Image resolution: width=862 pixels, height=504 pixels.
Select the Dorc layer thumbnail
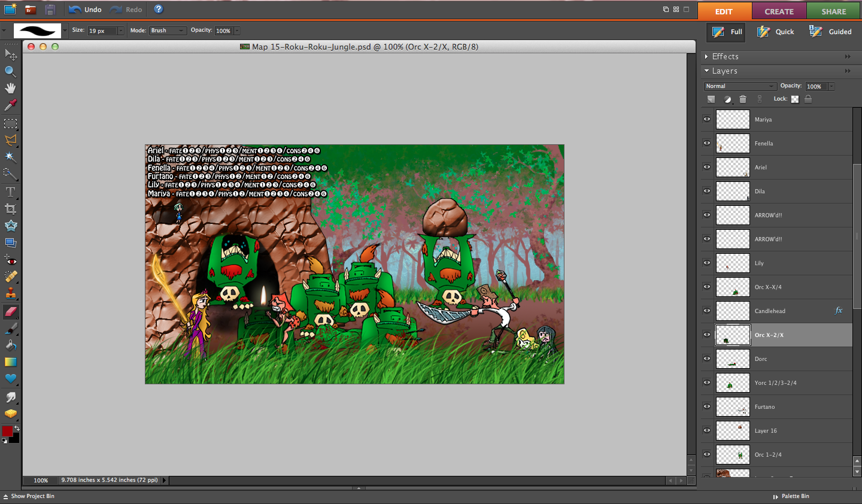click(733, 359)
